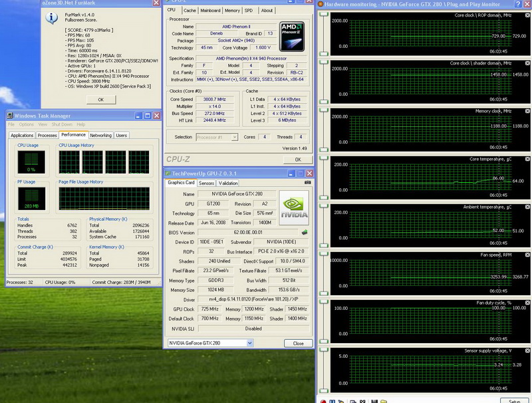Click the Setup button in Hardware monitoring
The height and width of the screenshot is (403, 532).
514,400
